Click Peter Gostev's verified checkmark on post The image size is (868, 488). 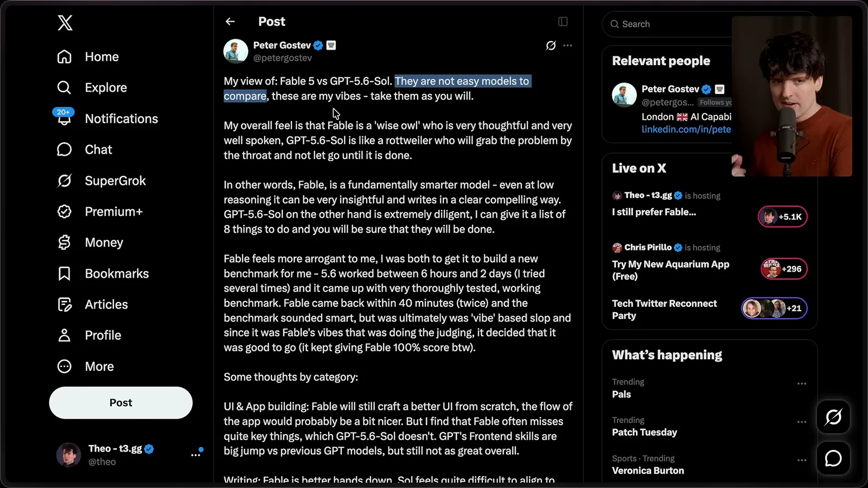pyautogui.click(x=318, y=46)
